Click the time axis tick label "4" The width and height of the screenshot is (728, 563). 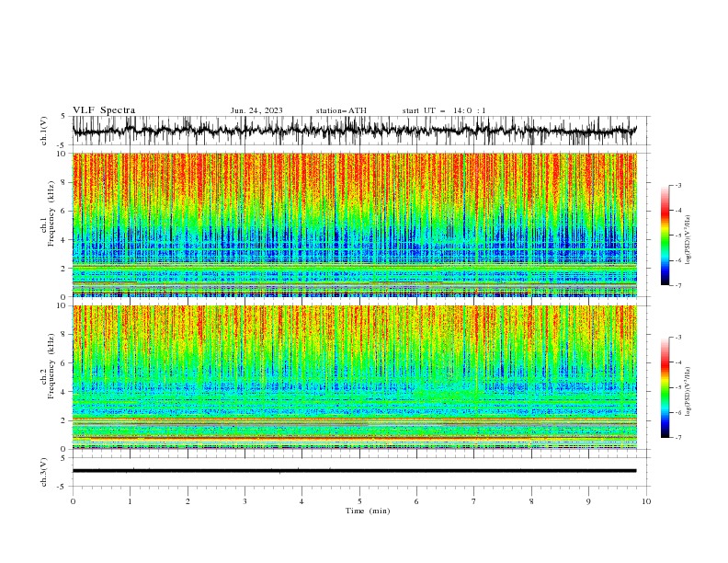click(301, 501)
